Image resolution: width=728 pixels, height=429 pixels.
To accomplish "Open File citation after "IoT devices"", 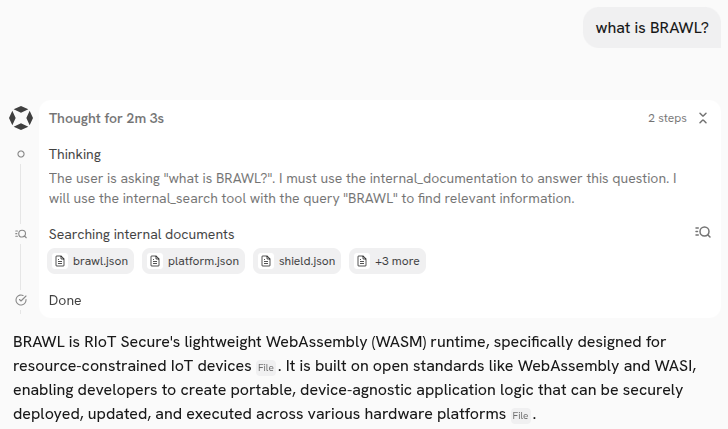I will pos(265,368).
